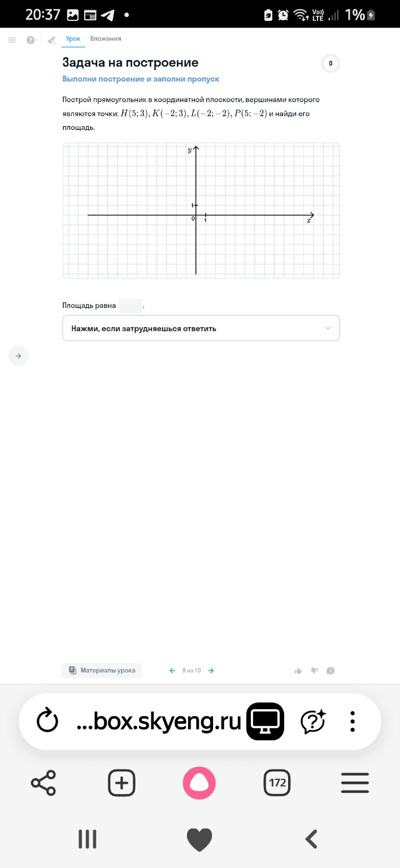Screen dimensions: 400x868
Task: Toggle desktop site mode icon
Action: tap(265, 721)
